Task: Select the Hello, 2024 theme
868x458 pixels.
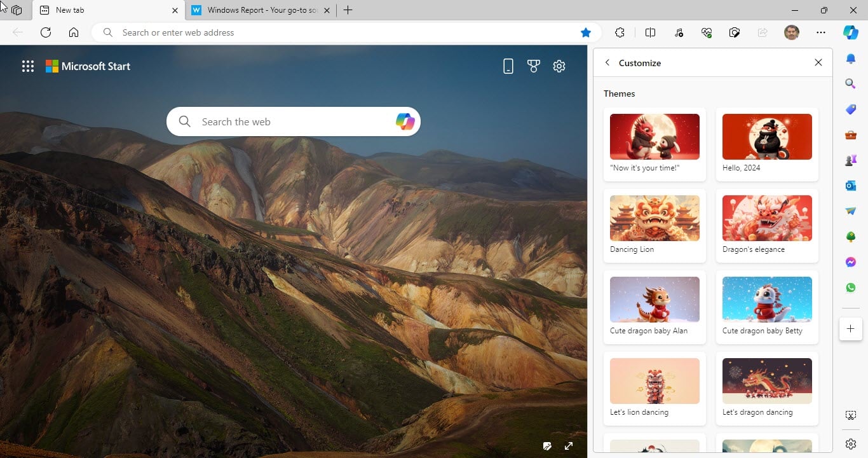Action: pyautogui.click(x=767, y=144)
